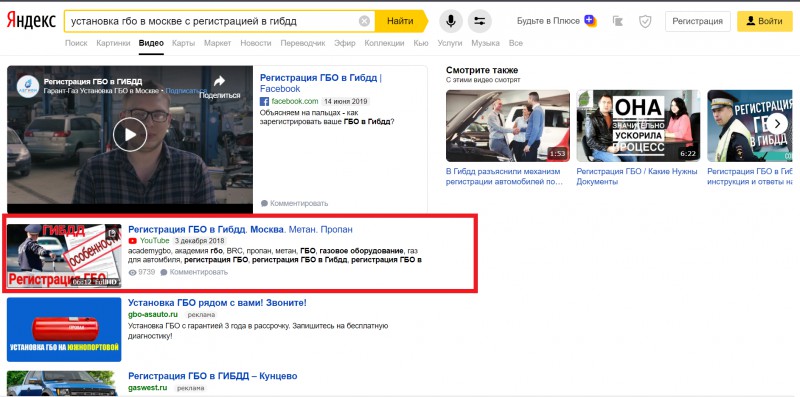Switch to the Карты tab
Image resolution: width=800 pixels, height=397 pixels.
(x=184, y=43)
